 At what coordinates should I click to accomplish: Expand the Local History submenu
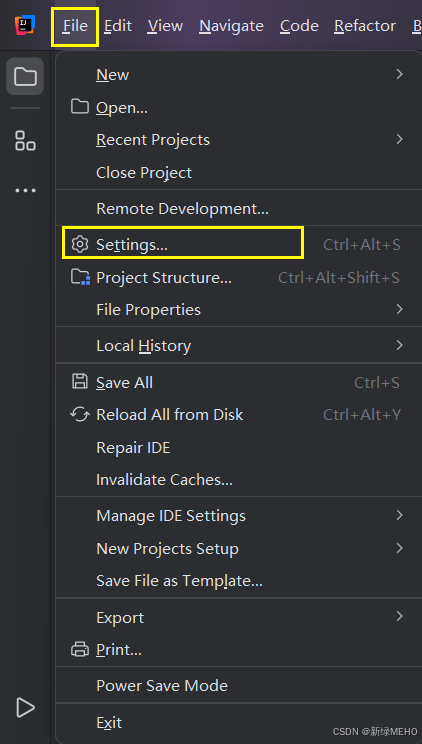[239, 345]
